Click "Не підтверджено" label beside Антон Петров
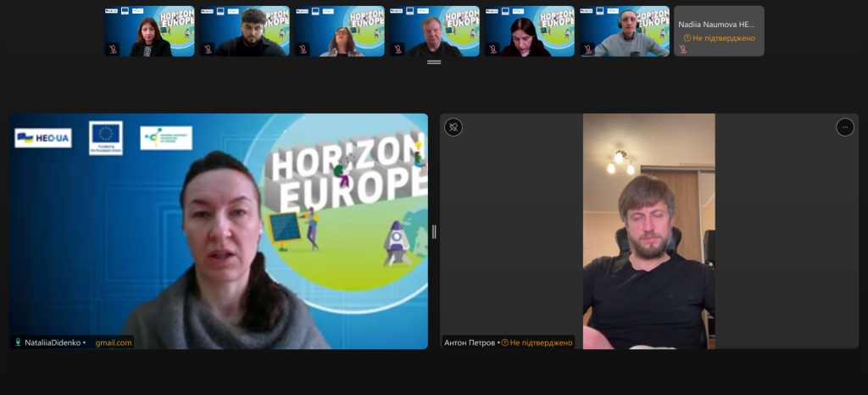This screenshot has height=395, width=868. pos(542,342)
